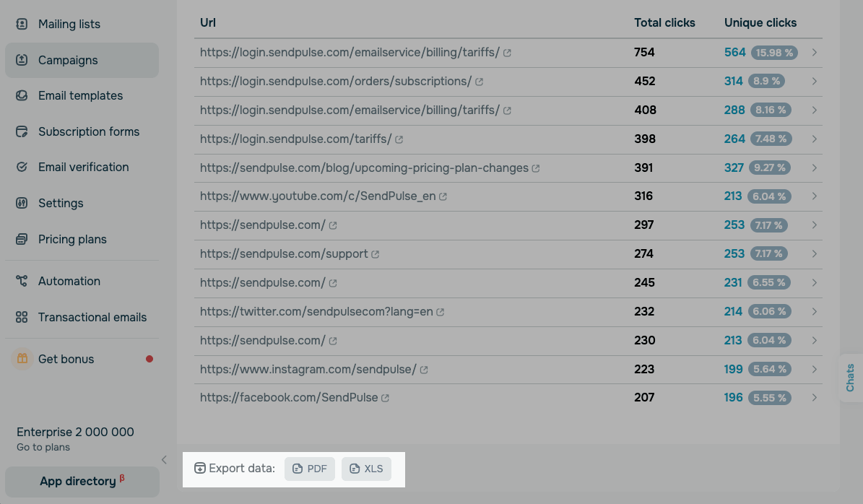
Task: Click the Email templates icon
Action: pos(22,95)
